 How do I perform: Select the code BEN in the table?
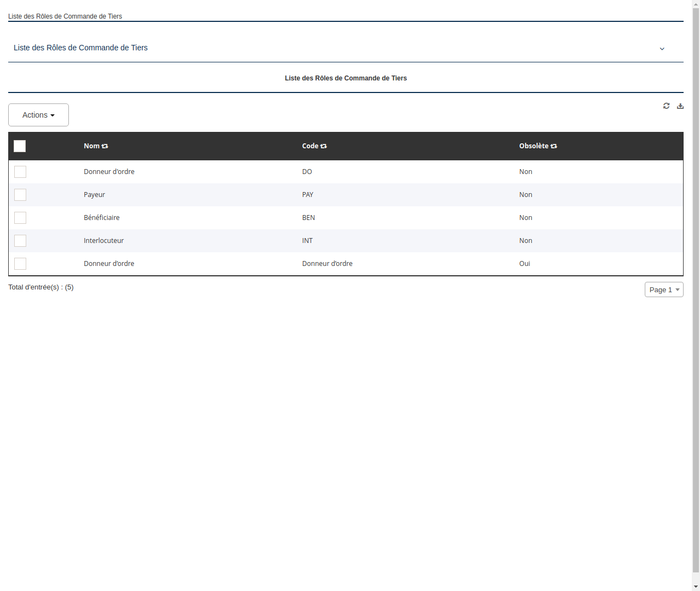(x=308, y=218)
